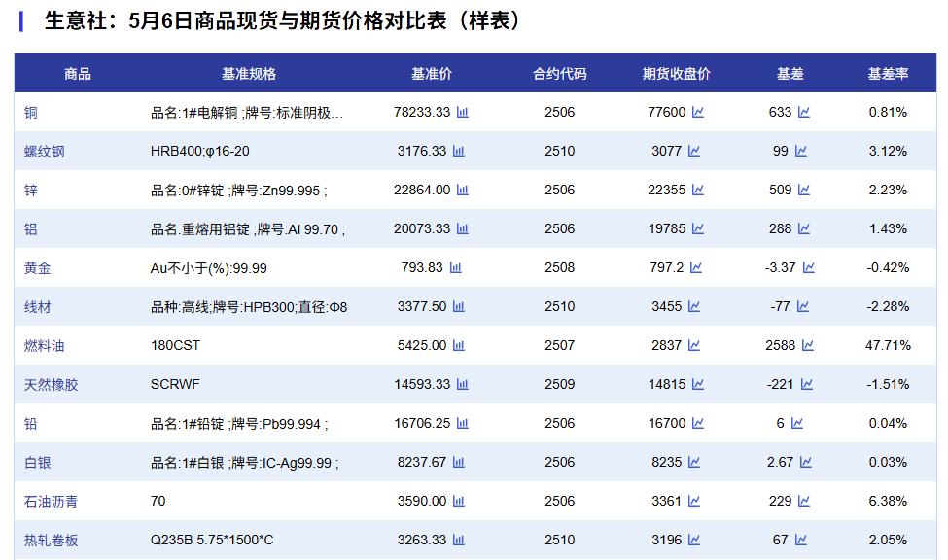This screenshot has width=948, height=560.
Task: Click trend icon beside hot rolled coil basis 67
Action: tap(800, 541)
